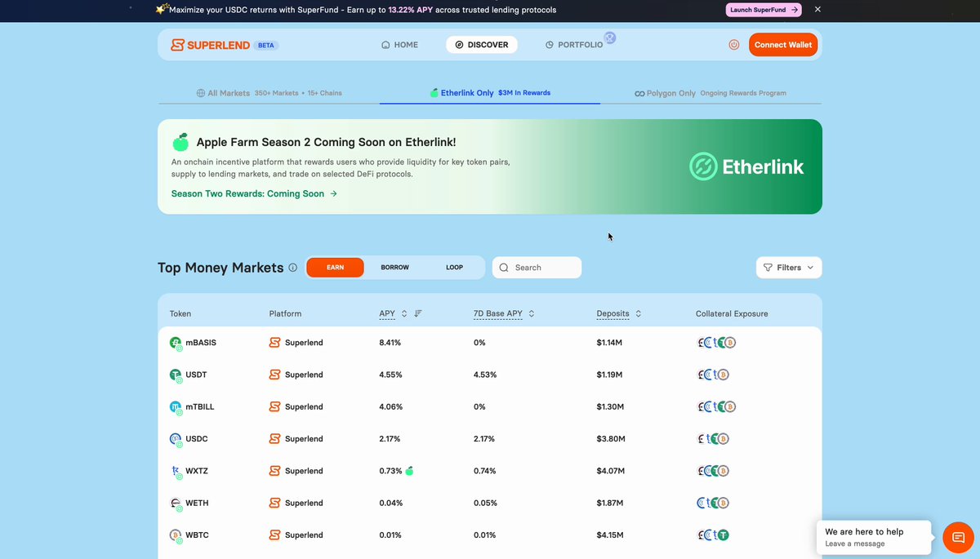Sort by APY column arrows
This screenshot has width=980, height=559.
pos(404,313)
